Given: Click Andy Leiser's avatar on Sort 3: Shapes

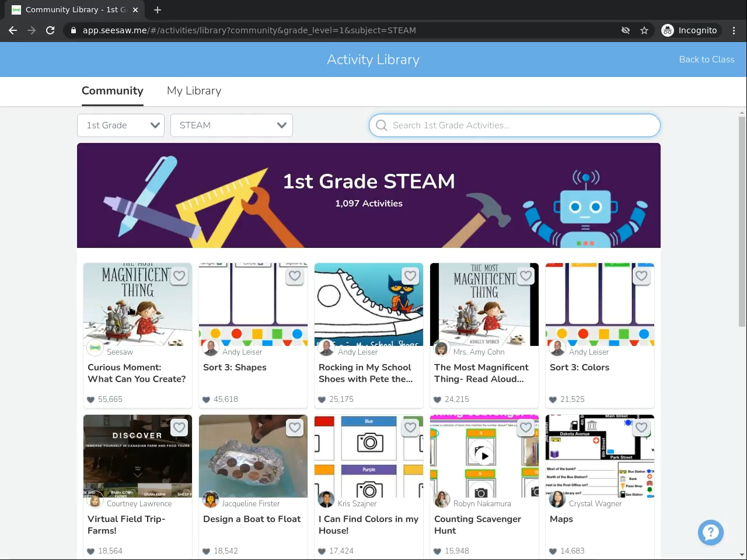Looking at the screenshot, I should 211,348.
